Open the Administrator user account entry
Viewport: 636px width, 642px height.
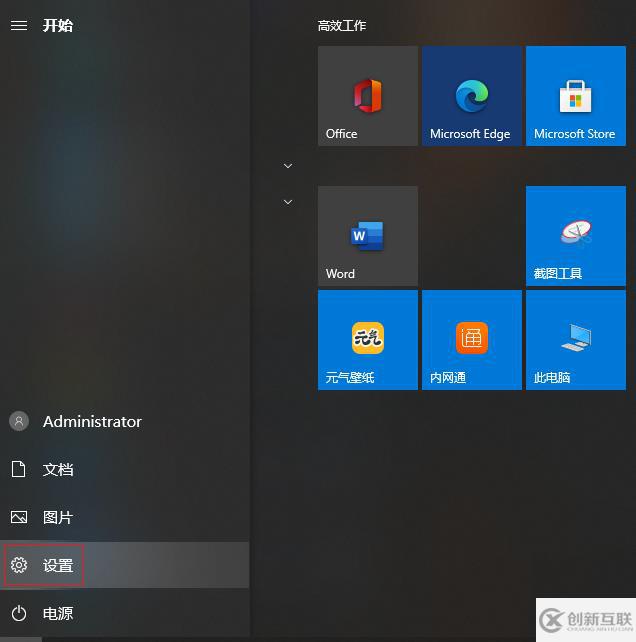(x=124, y=421)
